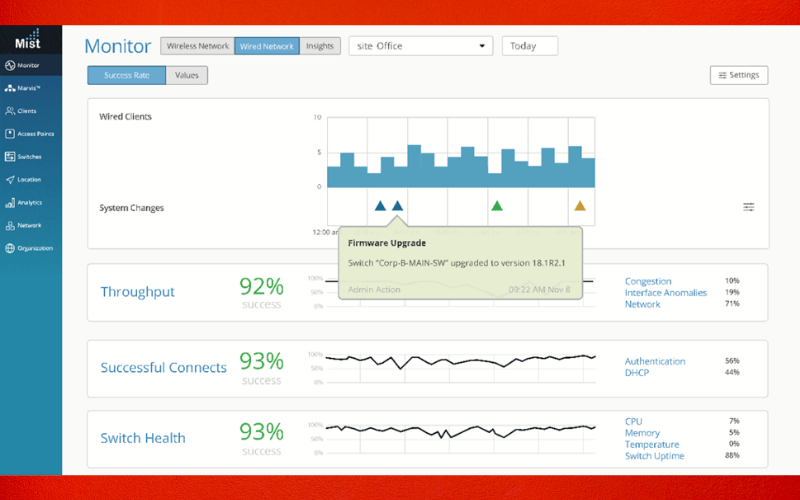
Task: Click the Authentication classifier link
Action: [x=655, y=361]
